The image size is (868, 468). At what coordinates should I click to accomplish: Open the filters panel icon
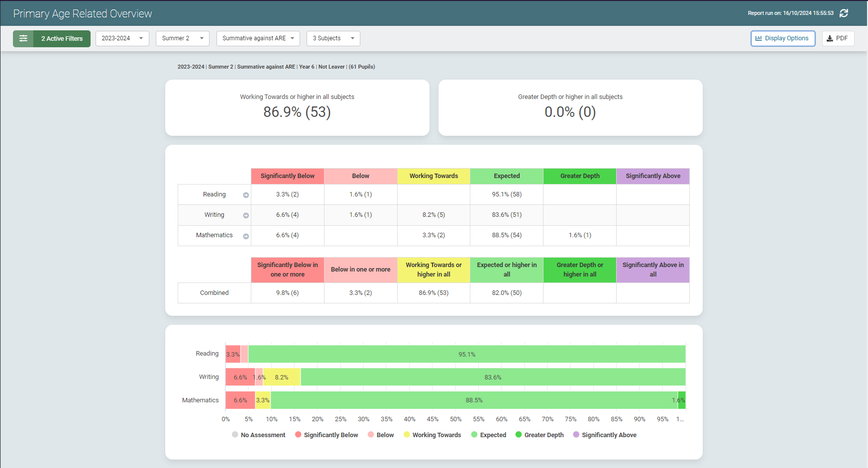pos(23,39)
